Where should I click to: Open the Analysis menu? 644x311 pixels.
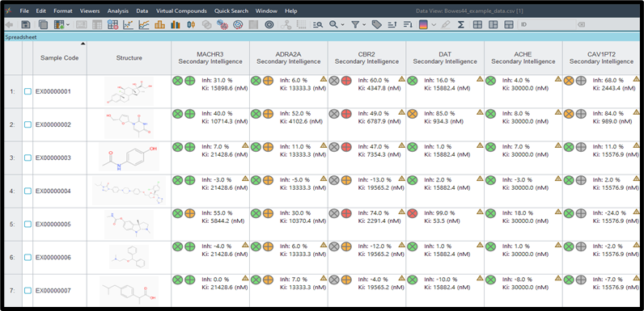(x=118, y=11)
